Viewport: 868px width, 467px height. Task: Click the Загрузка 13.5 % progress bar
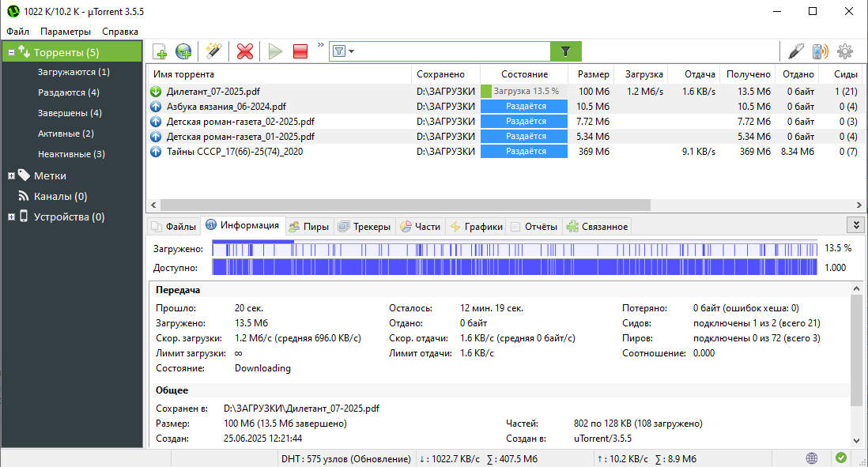524,92
